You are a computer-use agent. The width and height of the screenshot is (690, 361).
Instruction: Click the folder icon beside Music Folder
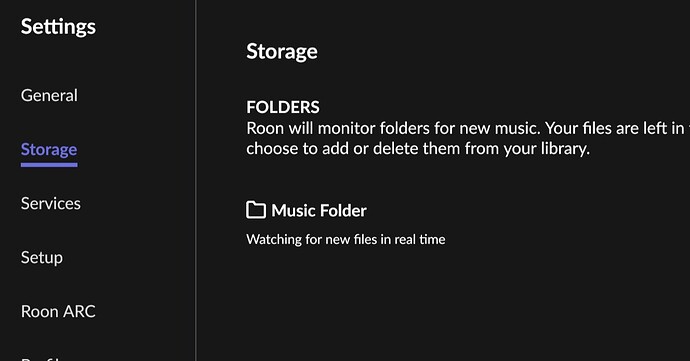256,210
